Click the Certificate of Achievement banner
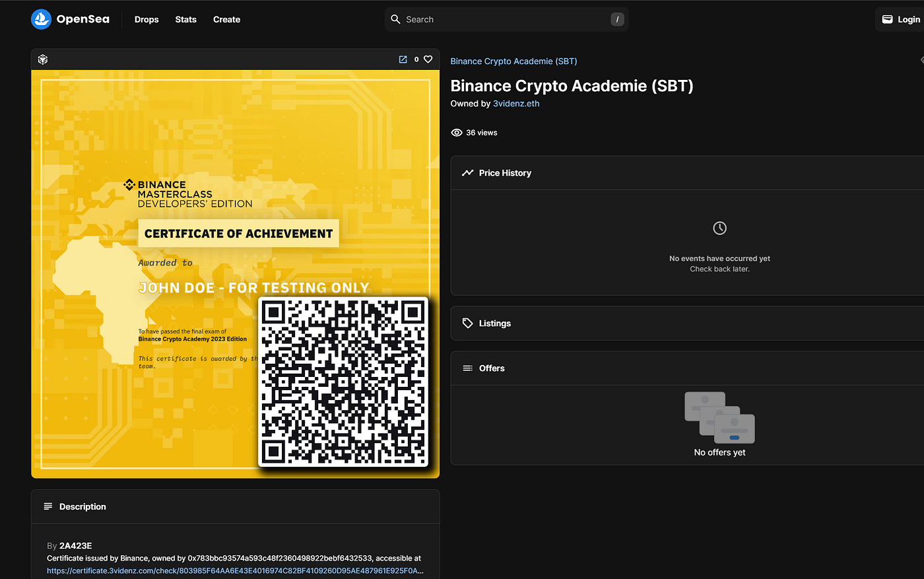The image size is (924, 579). (x=238, y=234)
